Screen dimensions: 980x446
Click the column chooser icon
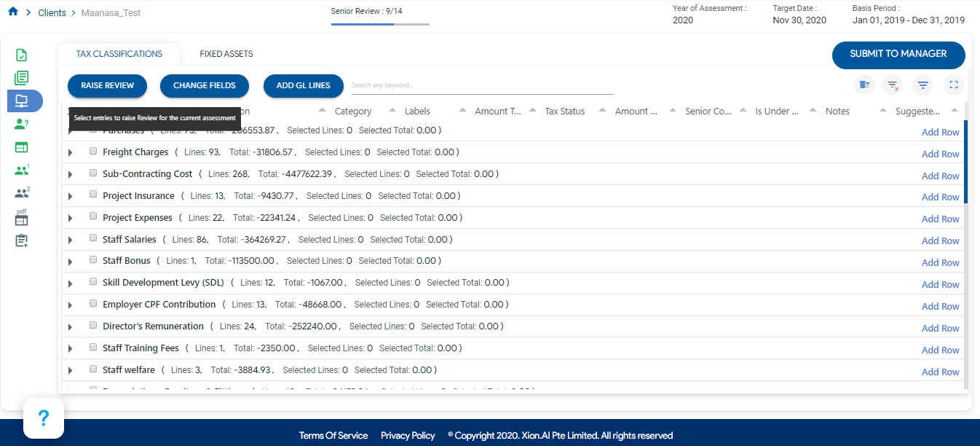click(864, 85)
